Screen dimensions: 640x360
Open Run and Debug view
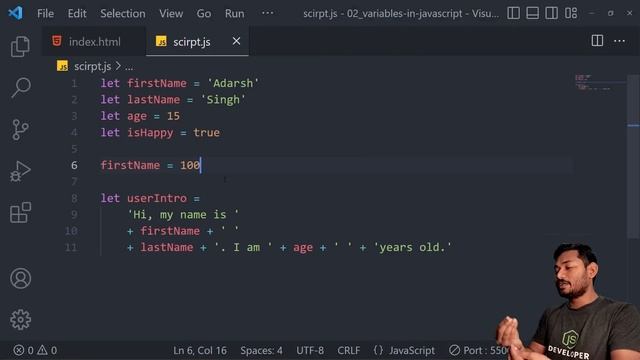[20, 171]
